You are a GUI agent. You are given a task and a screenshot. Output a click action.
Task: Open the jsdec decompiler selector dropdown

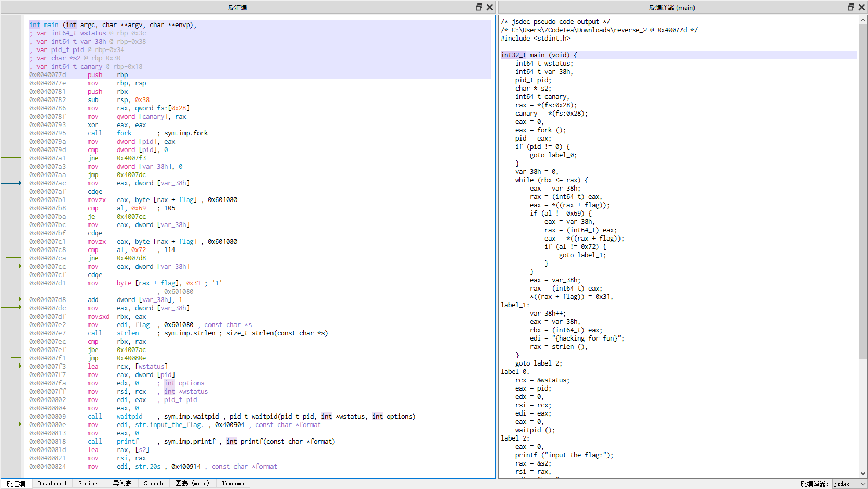tap(850, 484)
